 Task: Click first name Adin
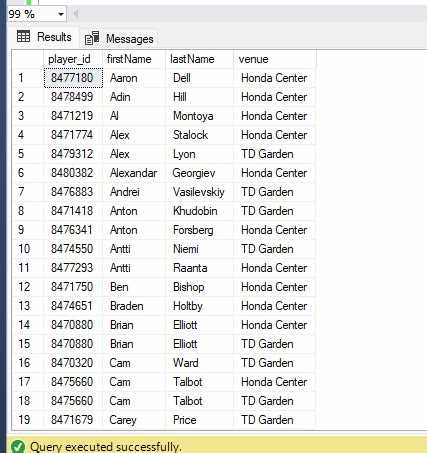point(120,97)
